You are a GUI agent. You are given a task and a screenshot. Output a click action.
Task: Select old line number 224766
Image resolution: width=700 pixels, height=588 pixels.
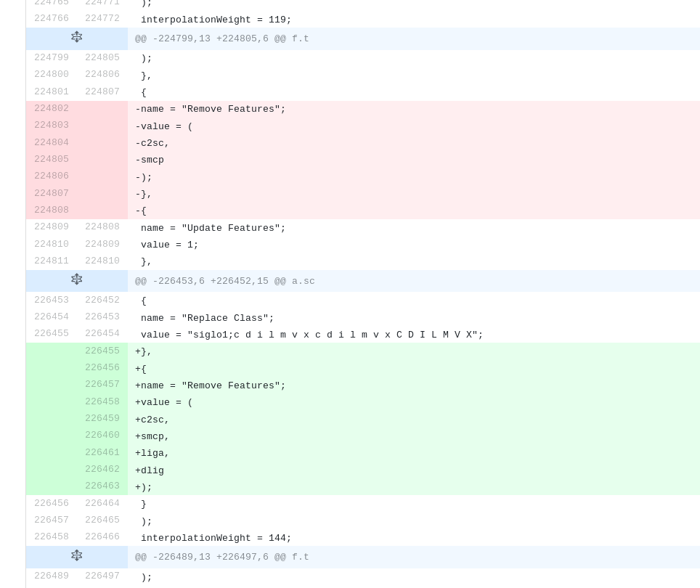tap(52, 18)
